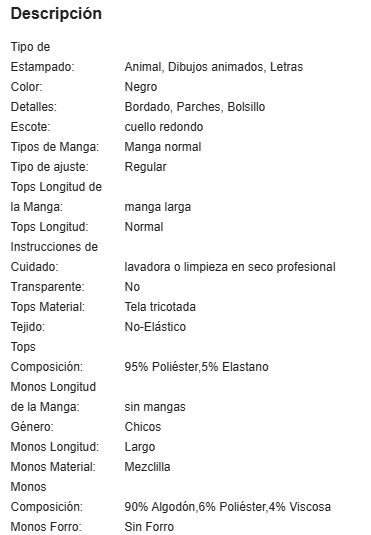Select the 'cuello redondo' neckline value

click(x=164, y=127)
